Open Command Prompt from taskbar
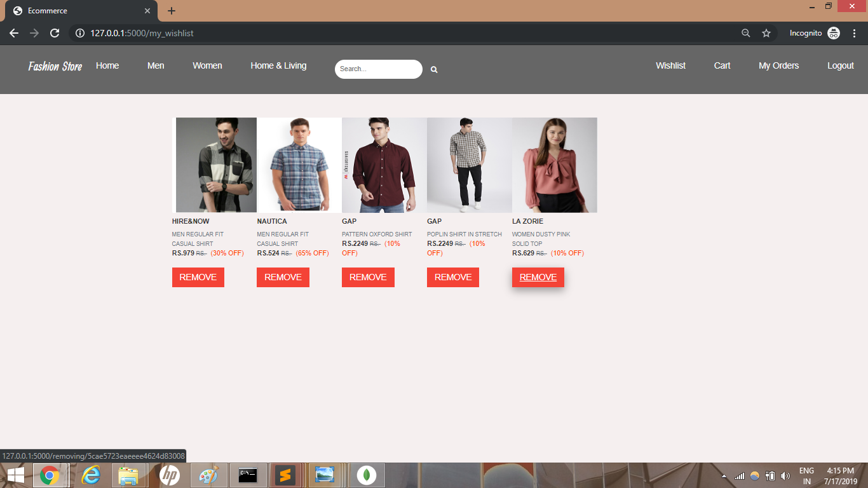 click(248, 475)
